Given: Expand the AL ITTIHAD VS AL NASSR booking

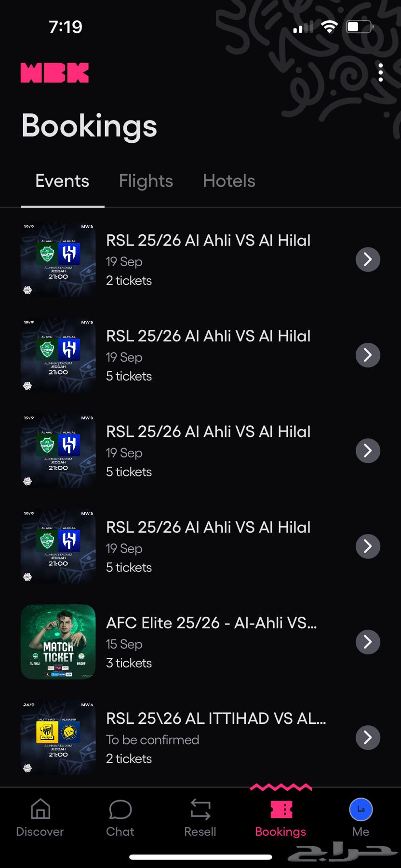Looking at the screenshot, I should 368,737.
